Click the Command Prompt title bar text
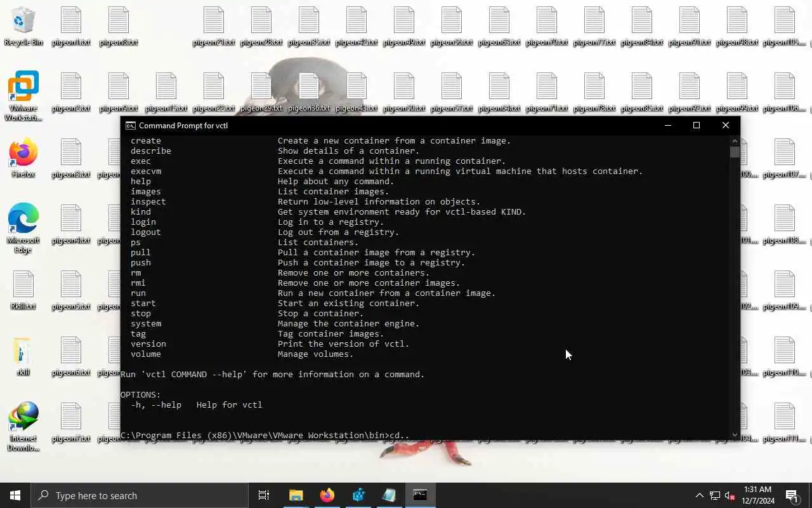 pyautogui.click(x=183, y=126)
